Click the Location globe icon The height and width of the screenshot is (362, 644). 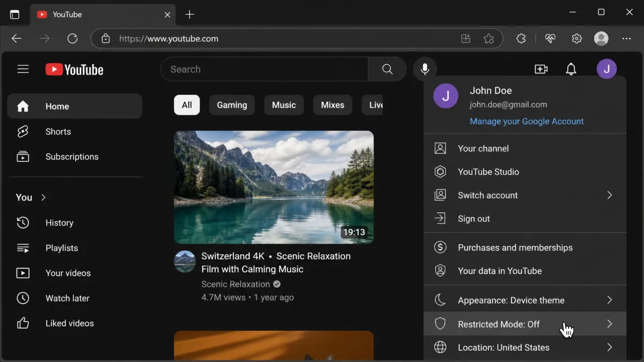440,348
